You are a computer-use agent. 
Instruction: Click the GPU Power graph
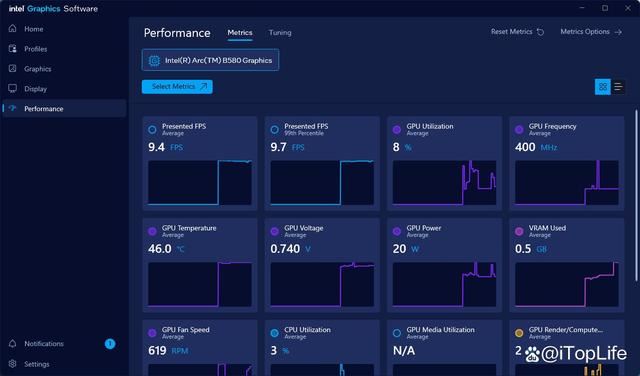point(444,284)
